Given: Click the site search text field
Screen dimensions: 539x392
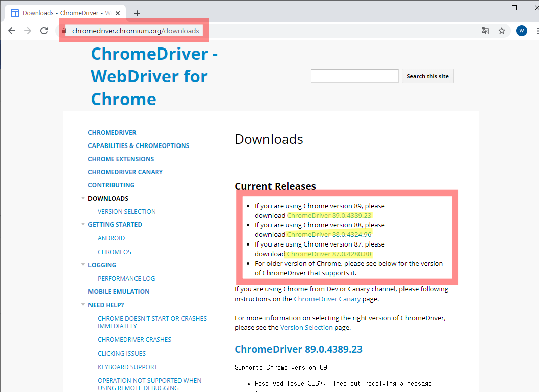Looking at the screenshot, I should 354,76.
